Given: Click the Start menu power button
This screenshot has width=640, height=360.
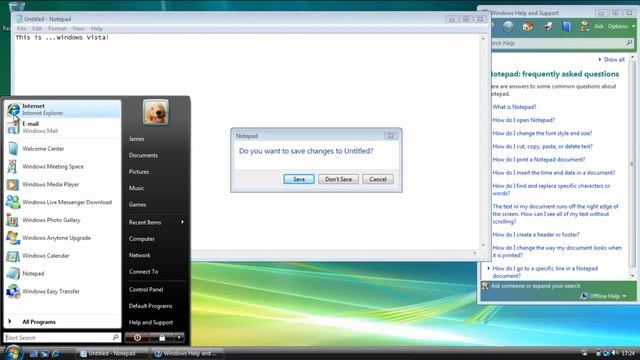Looking at the screenshot, I should (x=138, y=338).
